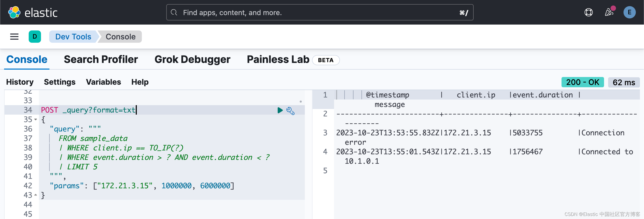
Task: Click the BETA badge next to Painless Lab
Action: [326, 60]
